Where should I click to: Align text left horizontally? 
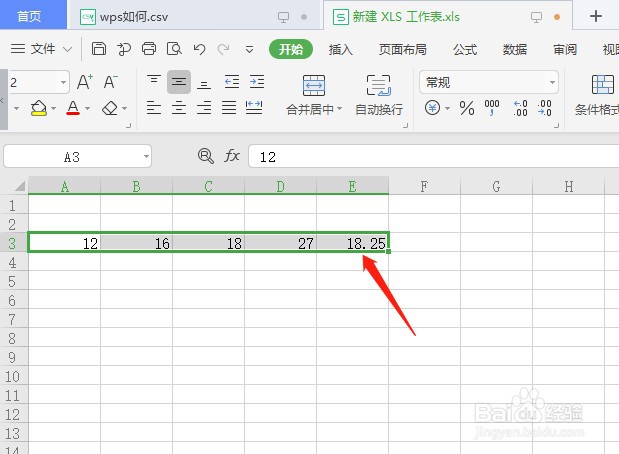tap(154, 107)
